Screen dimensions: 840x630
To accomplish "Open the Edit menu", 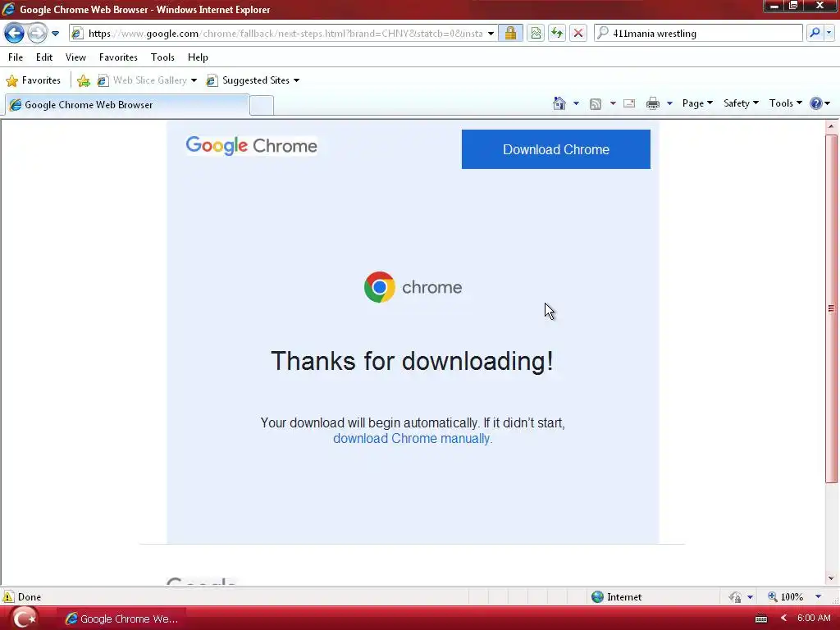I will 44,57.
